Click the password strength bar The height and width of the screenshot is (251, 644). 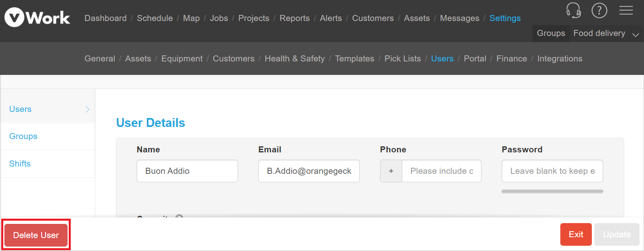pyautogui.click(x=552, y=191)
